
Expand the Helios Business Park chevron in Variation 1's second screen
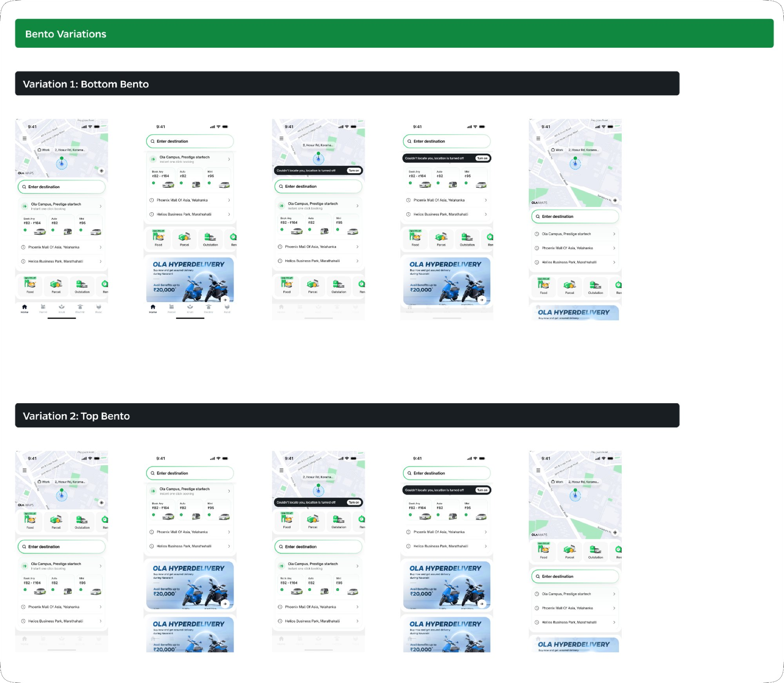[229, 214]
